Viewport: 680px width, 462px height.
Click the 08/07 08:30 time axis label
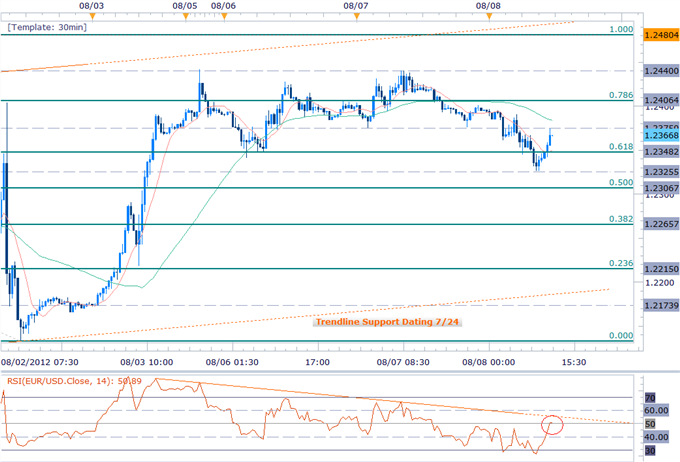coord(402,361)
